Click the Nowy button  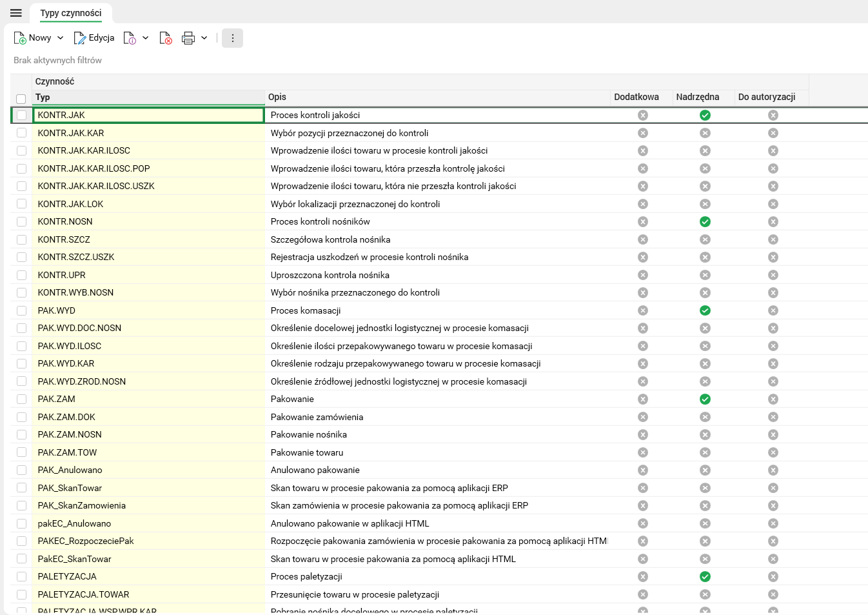pyautogui.click(x=33, y=38)
